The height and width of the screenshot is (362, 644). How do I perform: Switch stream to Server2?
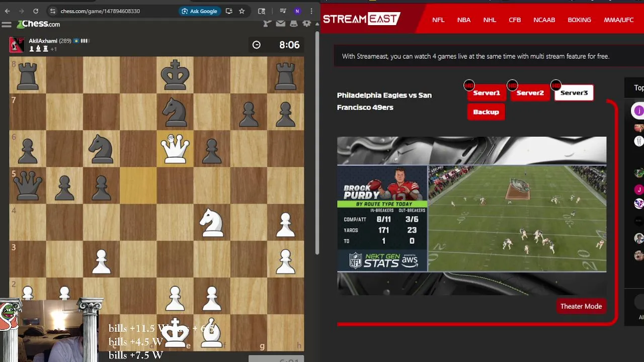pos(530,93)
